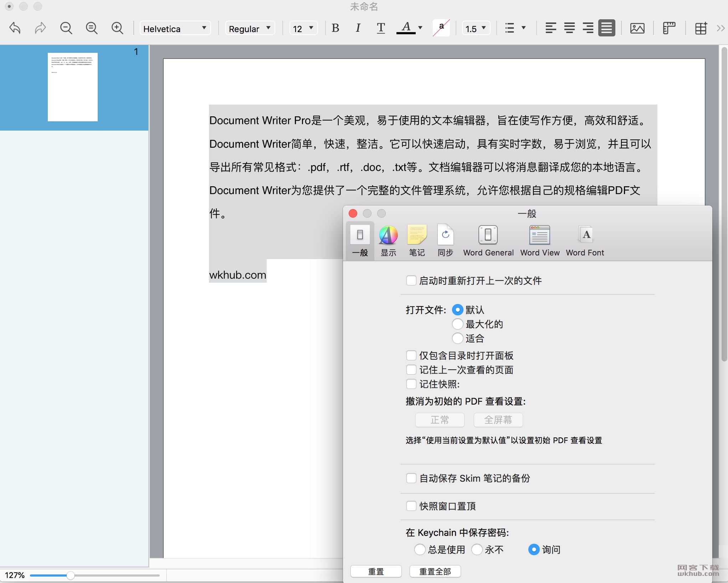Image resolution: width=728 pixels, height=583 pixels.
Task: Open the Word Font tab
Action: point(585,241)
